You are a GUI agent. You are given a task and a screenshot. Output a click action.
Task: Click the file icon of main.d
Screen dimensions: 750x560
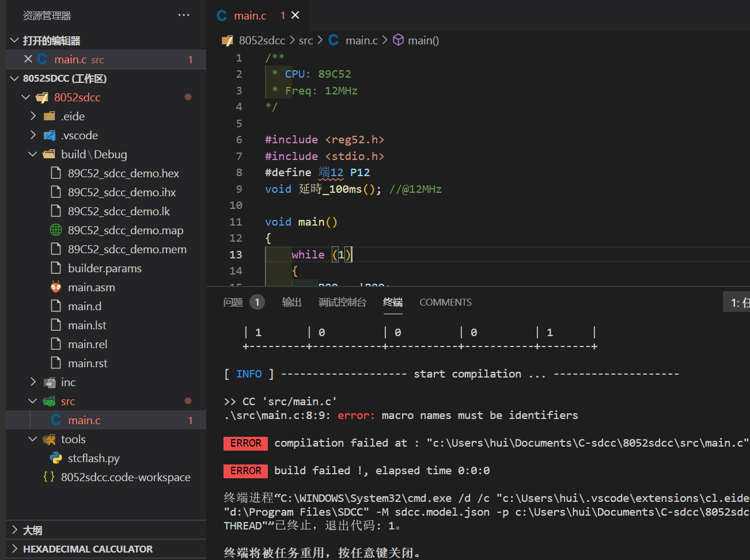point(56,306)
